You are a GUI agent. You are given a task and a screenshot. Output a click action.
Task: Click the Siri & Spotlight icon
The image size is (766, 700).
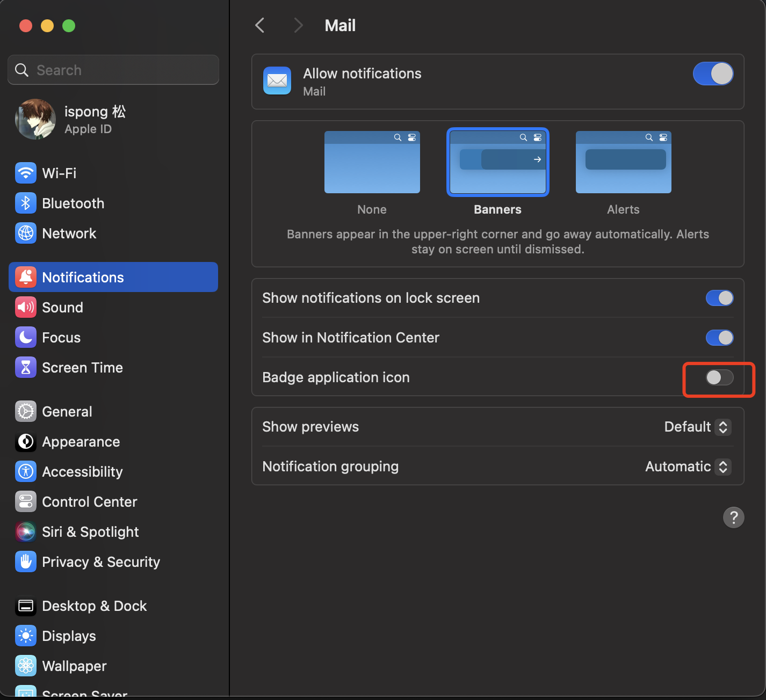click(26, 531)
